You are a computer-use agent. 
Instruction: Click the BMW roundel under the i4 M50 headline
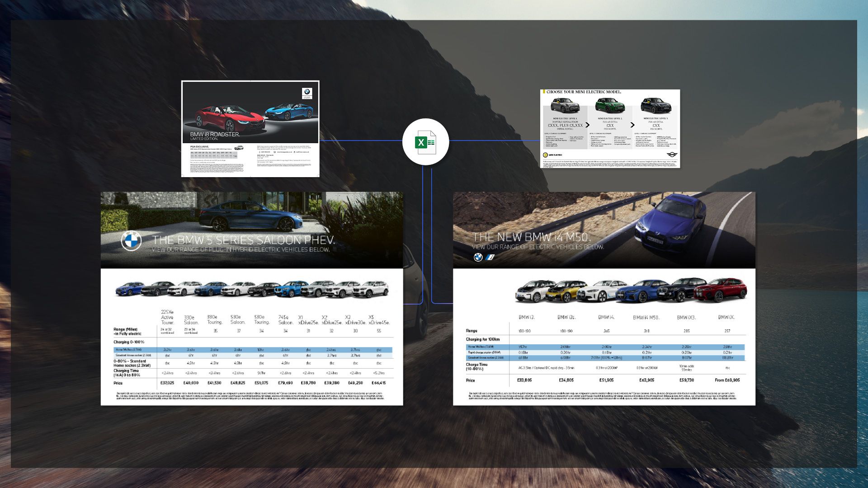[478, 257]
